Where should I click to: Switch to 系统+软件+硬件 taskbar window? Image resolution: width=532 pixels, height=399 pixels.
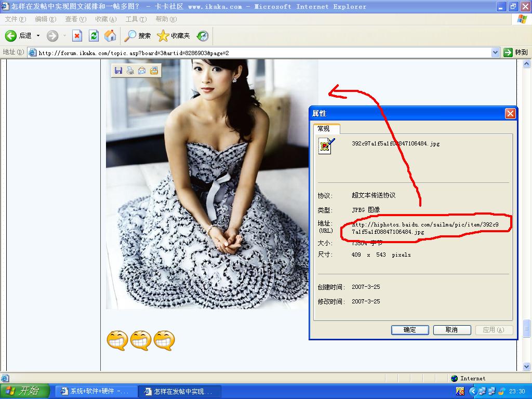96,391
